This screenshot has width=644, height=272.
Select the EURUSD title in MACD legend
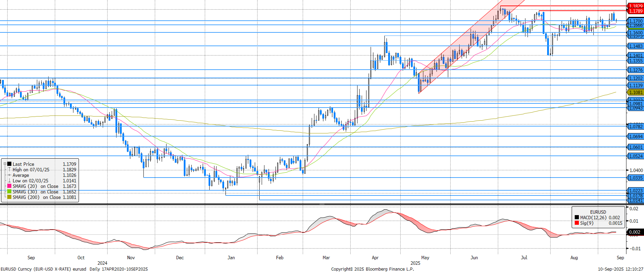coord(598,212)
